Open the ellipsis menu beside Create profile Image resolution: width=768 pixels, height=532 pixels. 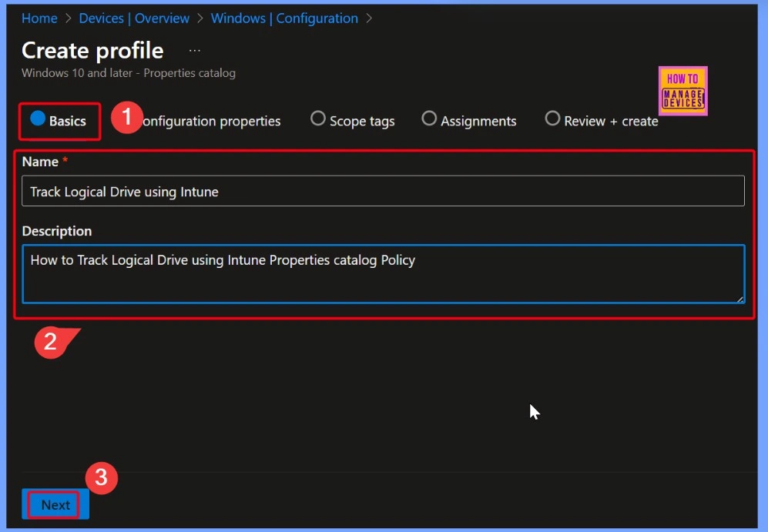194,50
